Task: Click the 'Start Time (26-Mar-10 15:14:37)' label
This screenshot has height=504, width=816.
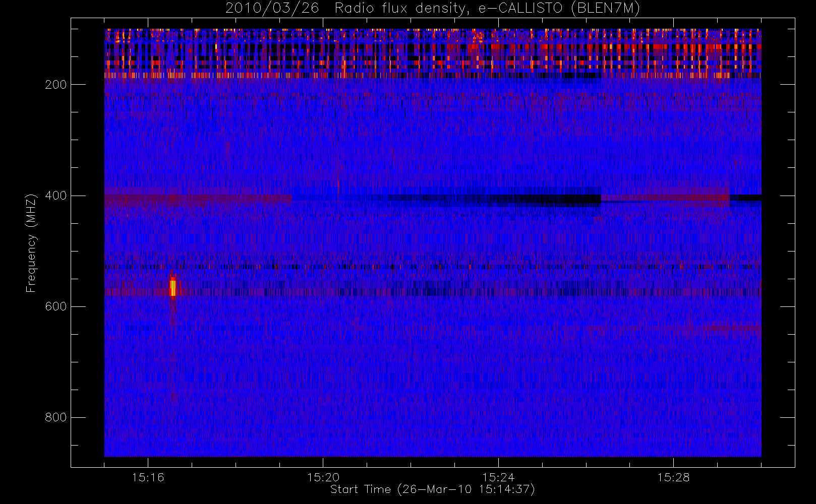Action: click(432, 489)
